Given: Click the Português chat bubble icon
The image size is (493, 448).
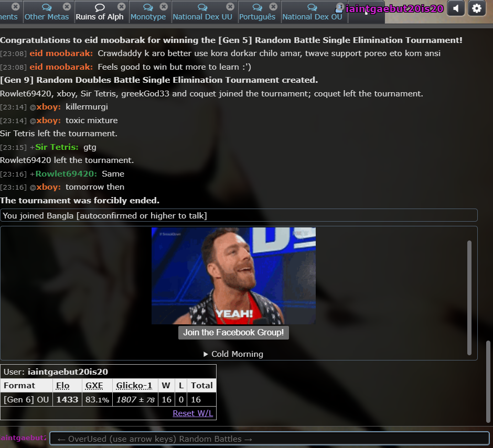Looking at the screenshot, I should coord(257,7).
